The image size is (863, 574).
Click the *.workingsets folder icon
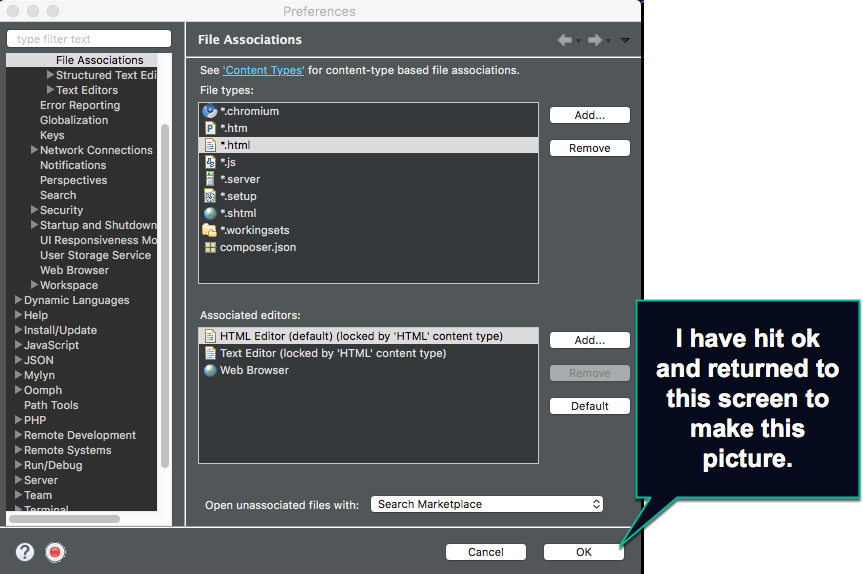pyautogui.click(x=209, y=230)
